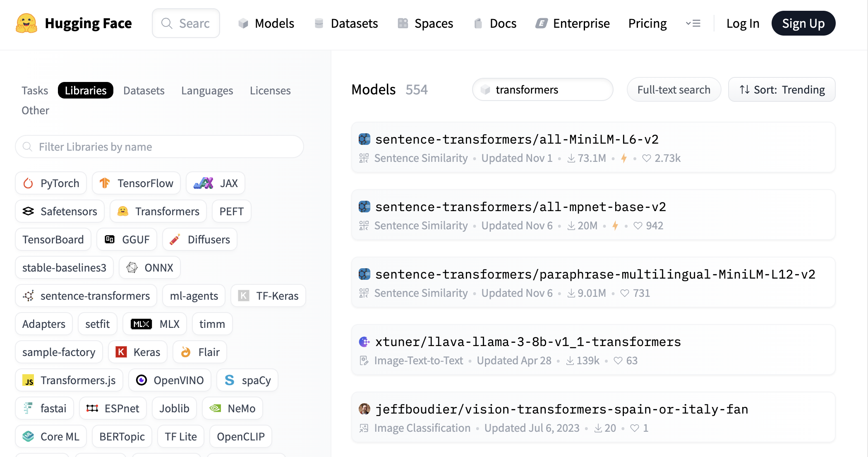Click the ONNX polyhedron icon

pyautogui.click(x=132, y=268)
